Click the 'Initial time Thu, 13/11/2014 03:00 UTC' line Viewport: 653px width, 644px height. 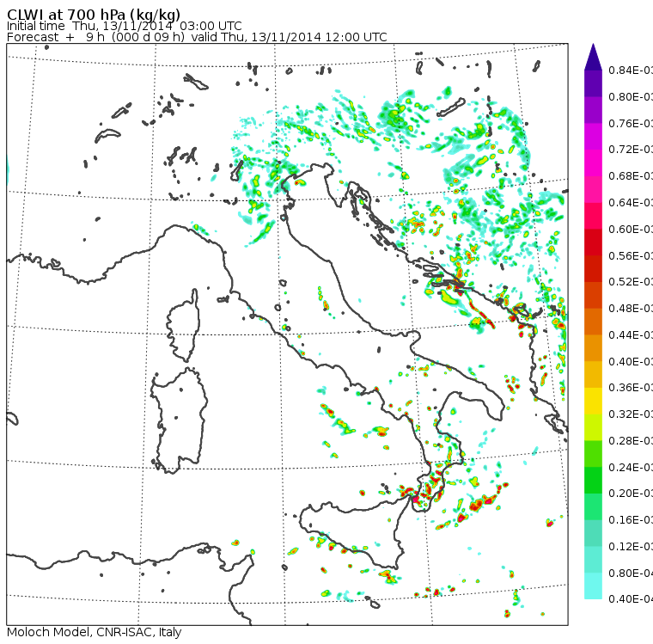pos(124,26)
